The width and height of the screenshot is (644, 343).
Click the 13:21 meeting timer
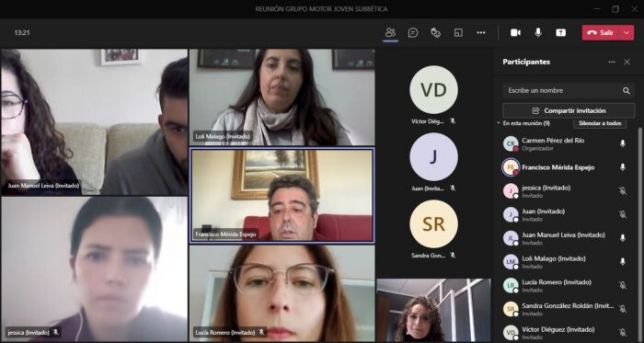[x=22, y=33]
